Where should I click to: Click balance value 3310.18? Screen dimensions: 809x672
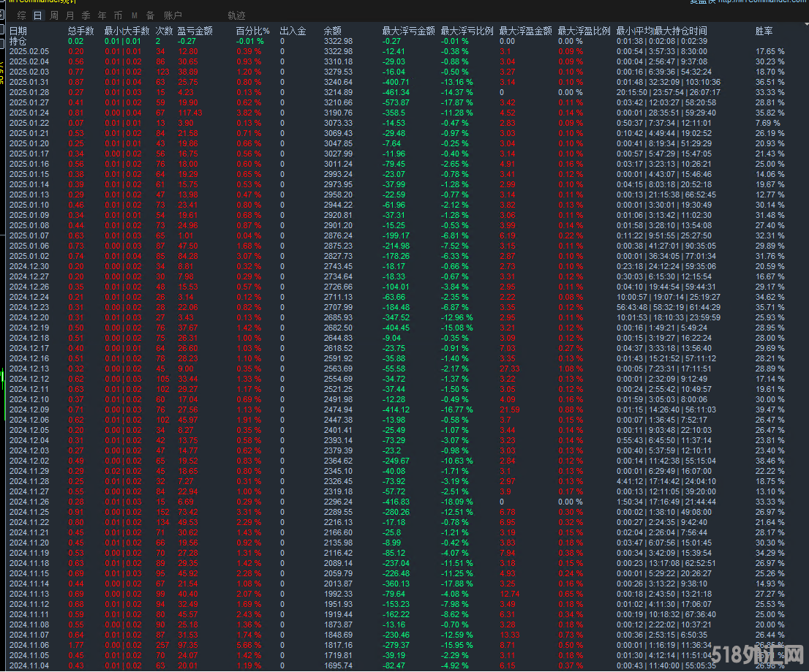[339, 61]
